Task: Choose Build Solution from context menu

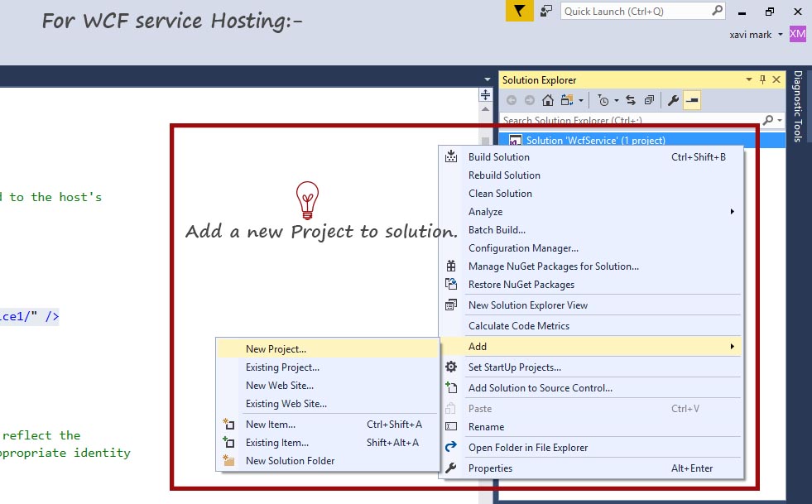Action: click(x=591, y=157)
